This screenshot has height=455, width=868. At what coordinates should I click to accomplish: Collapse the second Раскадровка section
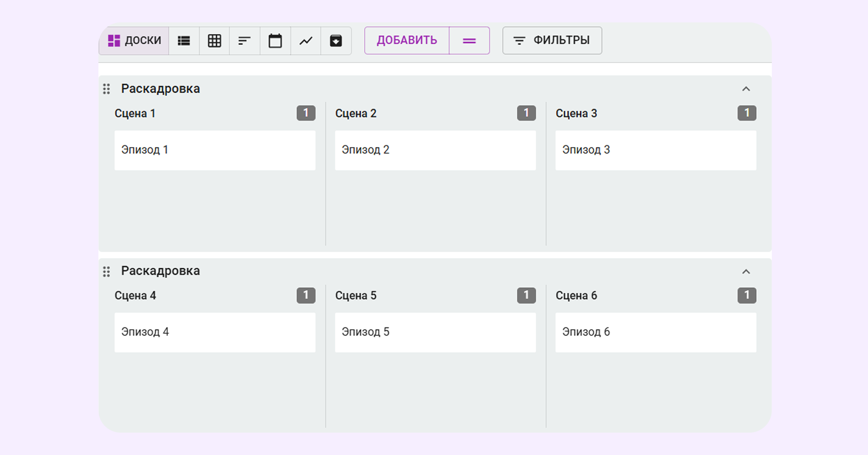(746, 272)
